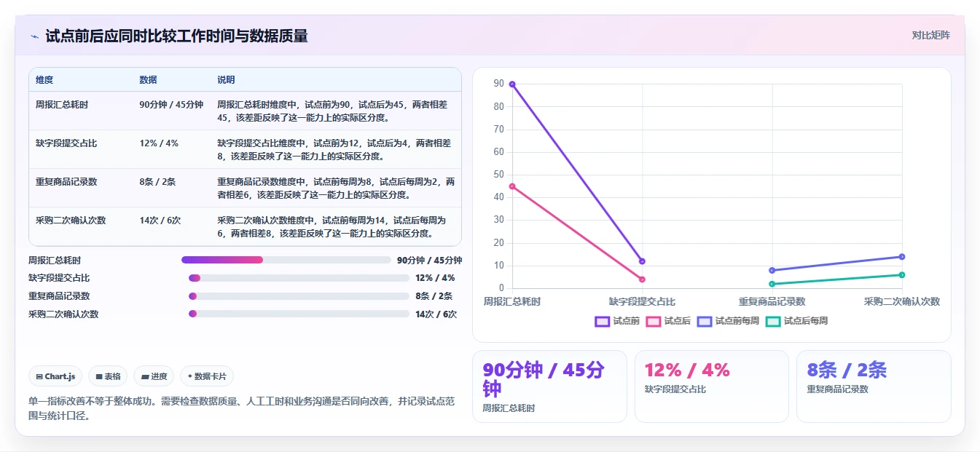Click the Chart.js chip

click(55, 376)
